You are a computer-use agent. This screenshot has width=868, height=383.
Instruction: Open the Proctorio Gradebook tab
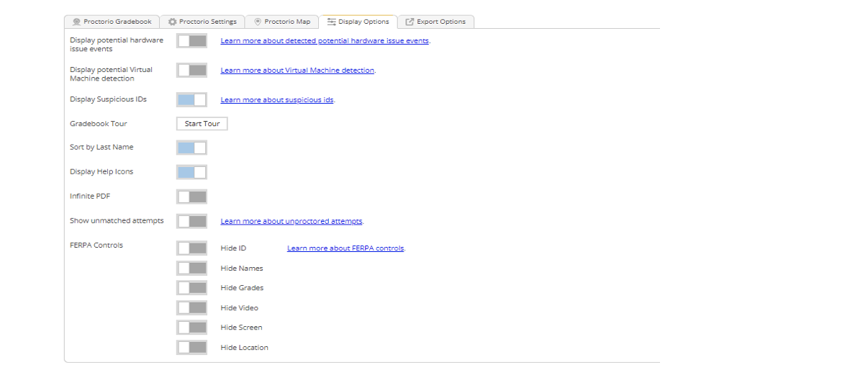[x=111, y=22]
